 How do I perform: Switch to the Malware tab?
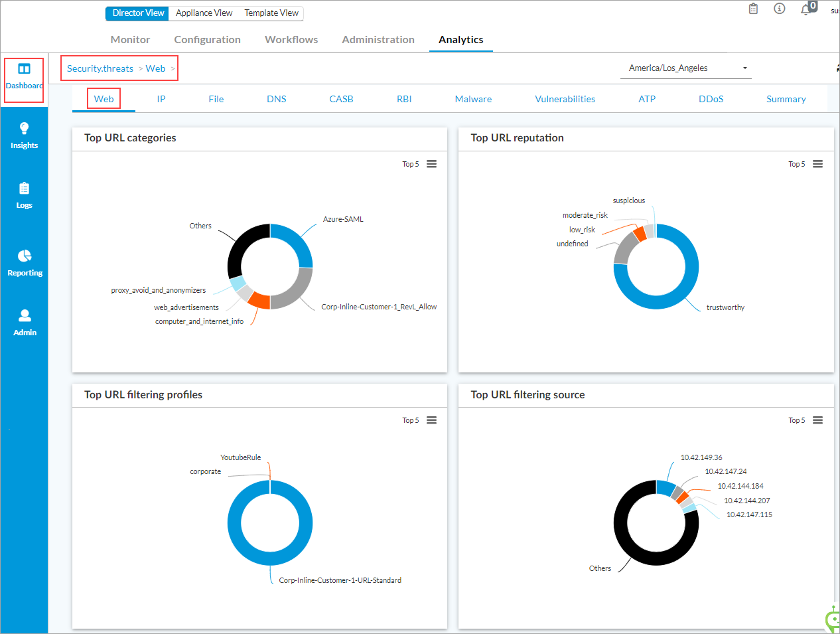(473, 99)
